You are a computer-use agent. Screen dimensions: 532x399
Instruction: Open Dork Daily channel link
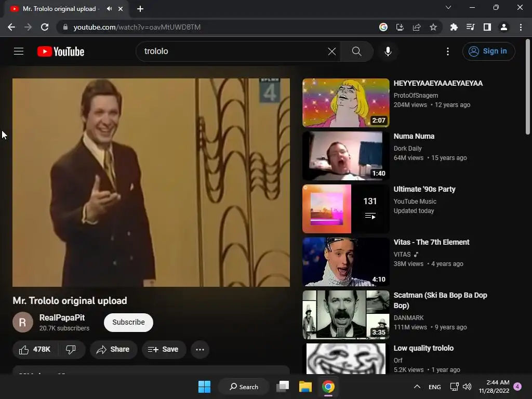coord(407,148)
